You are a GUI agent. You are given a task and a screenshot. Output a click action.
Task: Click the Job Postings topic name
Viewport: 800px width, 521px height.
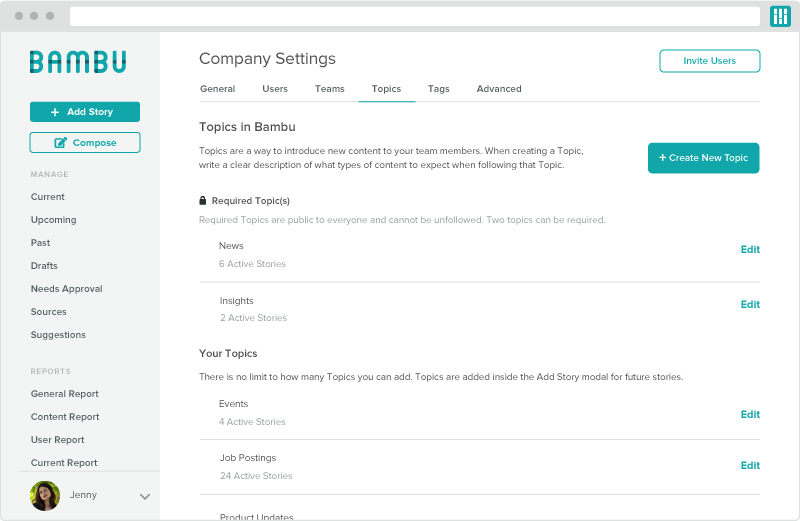[x=248, y=458]
